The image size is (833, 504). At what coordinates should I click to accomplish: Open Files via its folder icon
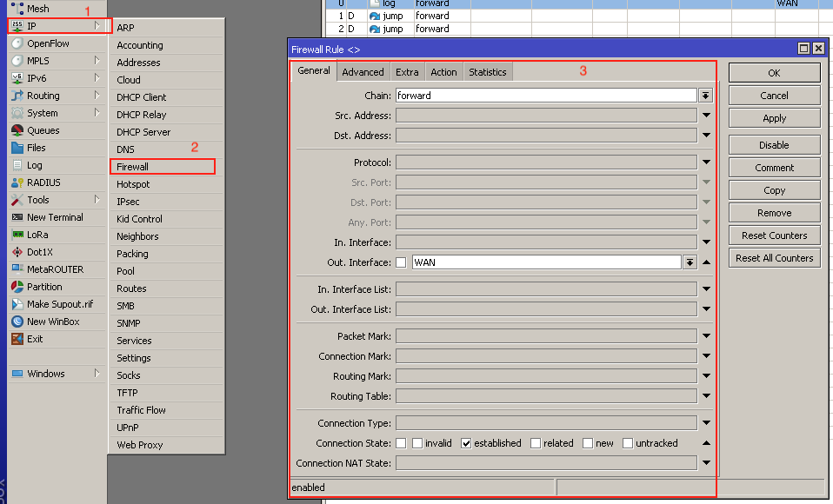tap(17, 148)
